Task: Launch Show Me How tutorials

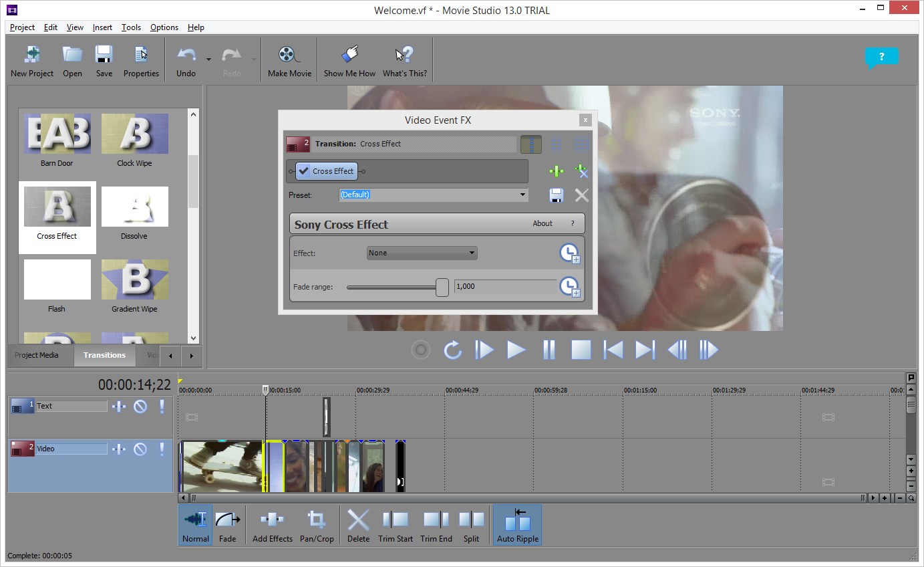Action: click(349, 61)
